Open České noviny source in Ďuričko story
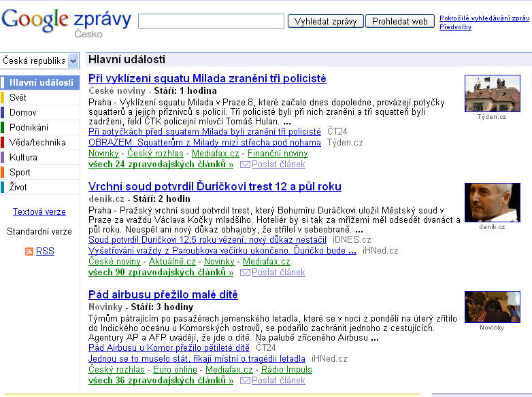532x397 pixels. click(x=114, y=262)
